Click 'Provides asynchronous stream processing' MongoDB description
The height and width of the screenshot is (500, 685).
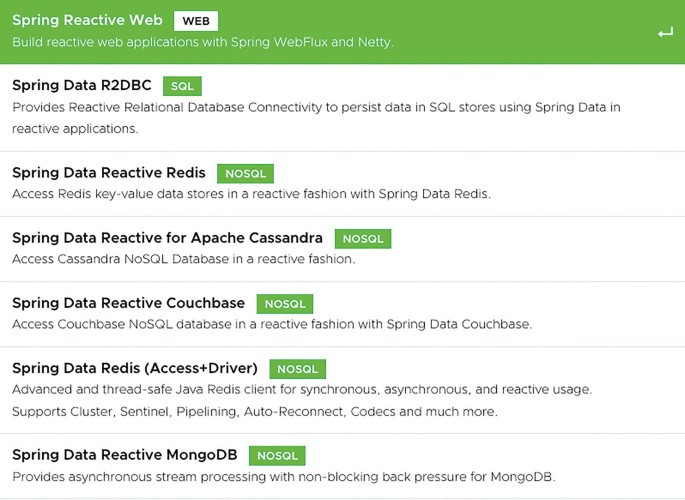tap(284, 477)
